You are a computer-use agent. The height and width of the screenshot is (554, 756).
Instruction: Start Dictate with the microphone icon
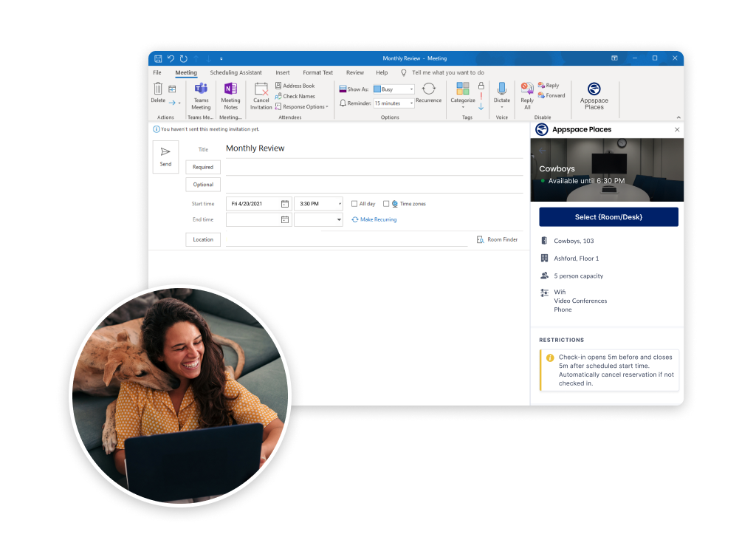coord(502,89)
